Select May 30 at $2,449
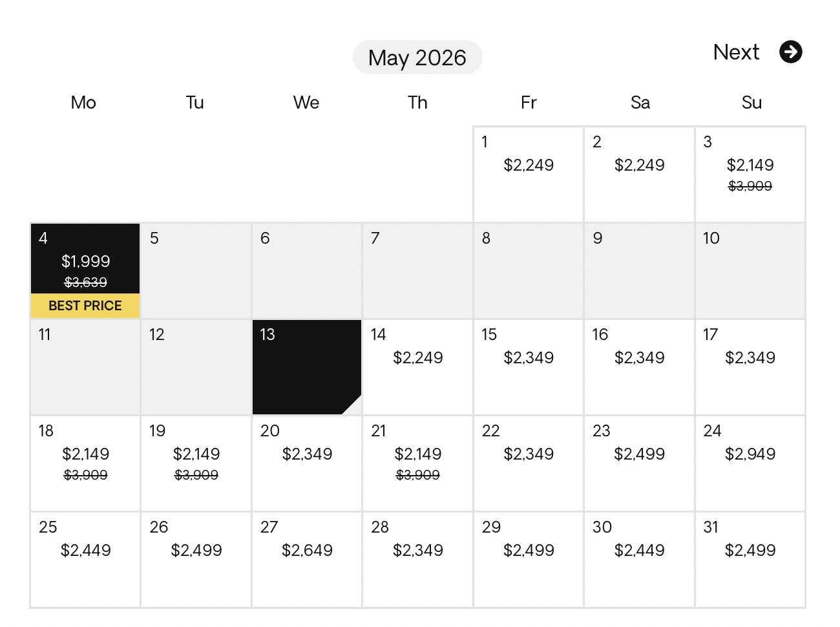 (640, 560)
